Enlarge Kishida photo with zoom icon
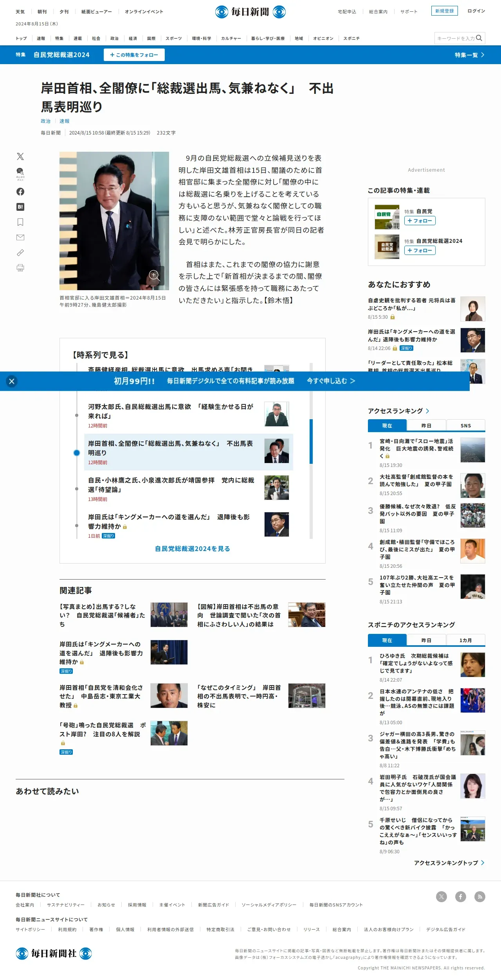The height and width of the screenshot is (980, 501). [154, 275]
